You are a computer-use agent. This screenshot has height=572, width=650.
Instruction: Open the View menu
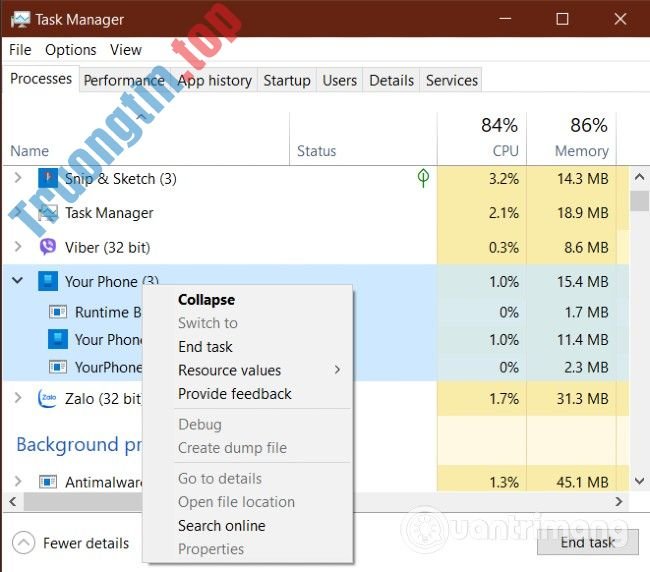[126, 50]
